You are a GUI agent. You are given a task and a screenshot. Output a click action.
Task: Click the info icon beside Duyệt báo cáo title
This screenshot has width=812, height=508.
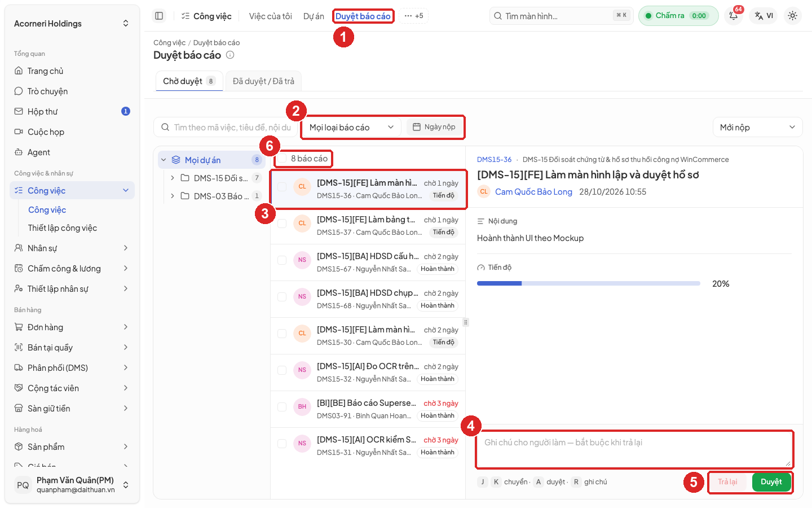click(230, 55)
